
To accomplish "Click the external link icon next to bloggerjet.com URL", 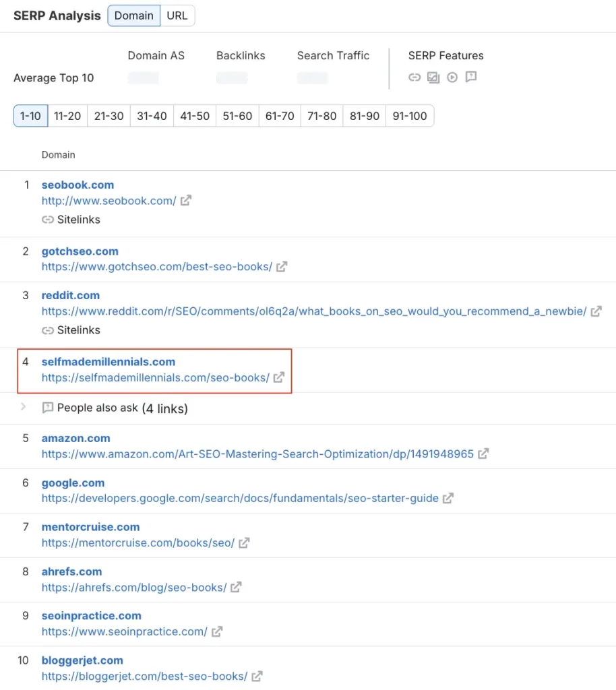I will click(257, 676).
